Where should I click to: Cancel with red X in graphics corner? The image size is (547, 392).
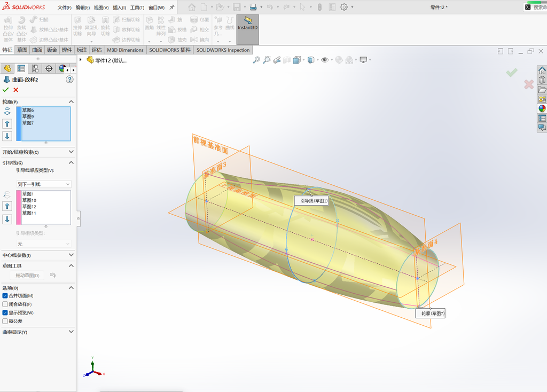point(528,84)
